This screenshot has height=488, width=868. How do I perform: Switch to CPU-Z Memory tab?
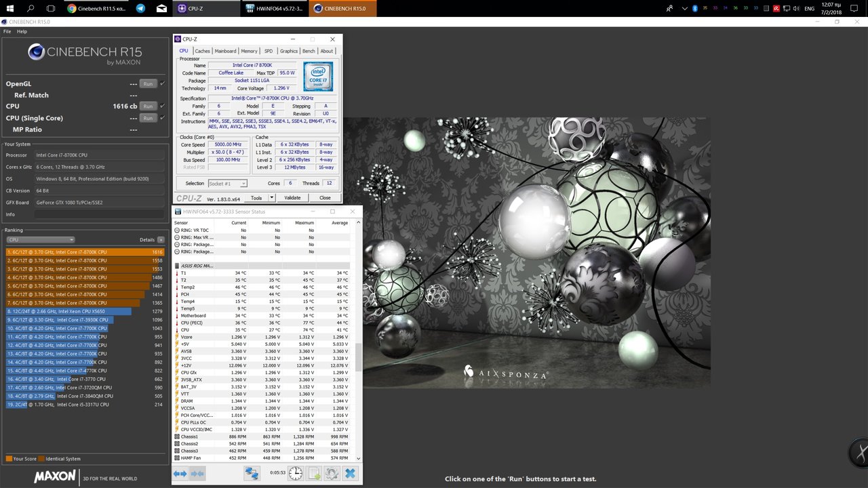tap(249, 51)
